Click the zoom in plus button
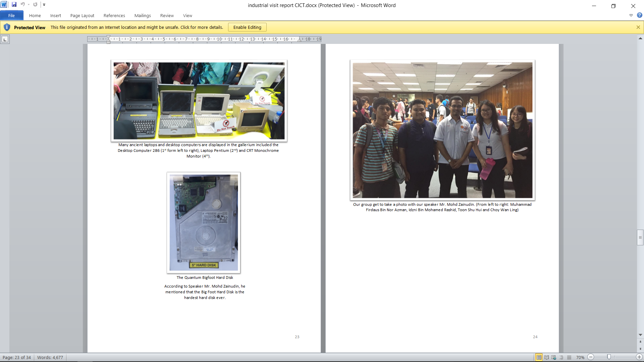The height and width of the screenshot is (362, 644). (639, 357)
